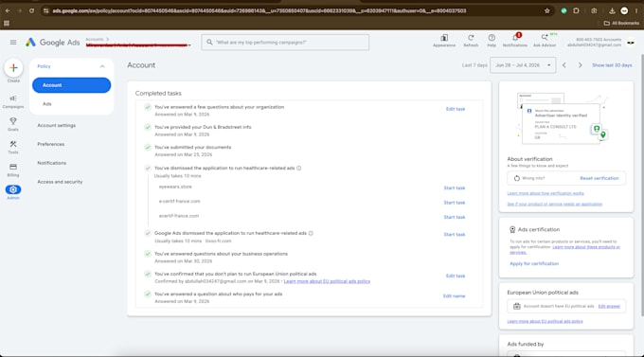644x357 pixels.
Task: Click the page vertical scrollbar
Action: click(641, 185)
